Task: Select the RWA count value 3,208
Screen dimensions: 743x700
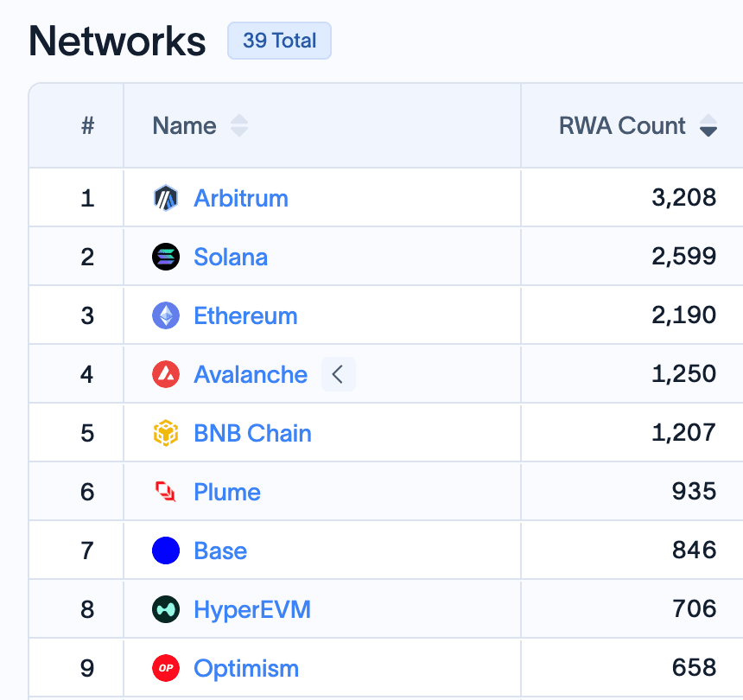Action: (x=683, y=198)
